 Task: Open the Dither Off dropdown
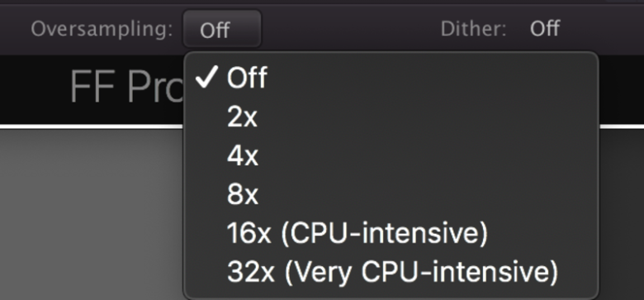(x=545, y=29)
